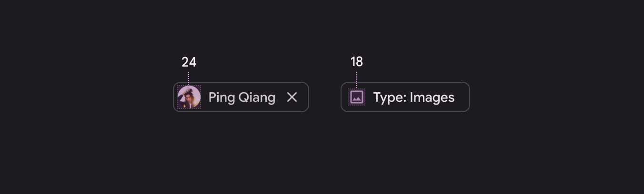Click the dotted line under 24
Viewport: 644px width, 194px height.
click(189, 78)
